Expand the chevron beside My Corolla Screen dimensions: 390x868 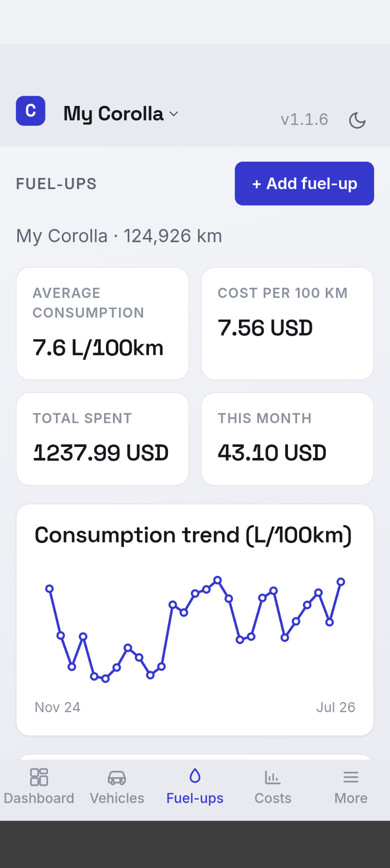coord(174,114)
